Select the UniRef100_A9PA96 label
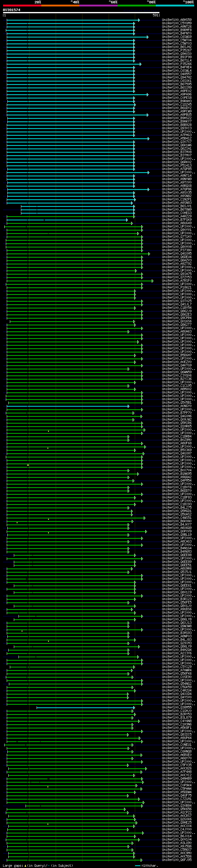The image size is (197, 868). point(177,94)
